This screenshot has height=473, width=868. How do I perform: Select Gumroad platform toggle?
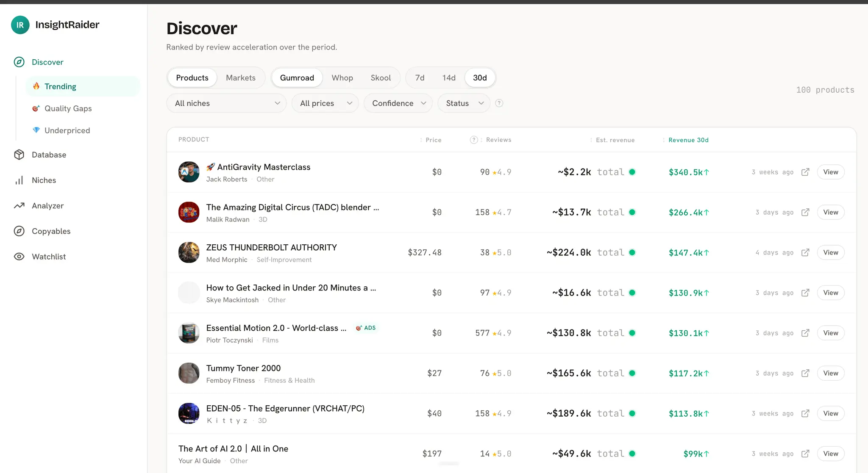(x=297, y=77)
